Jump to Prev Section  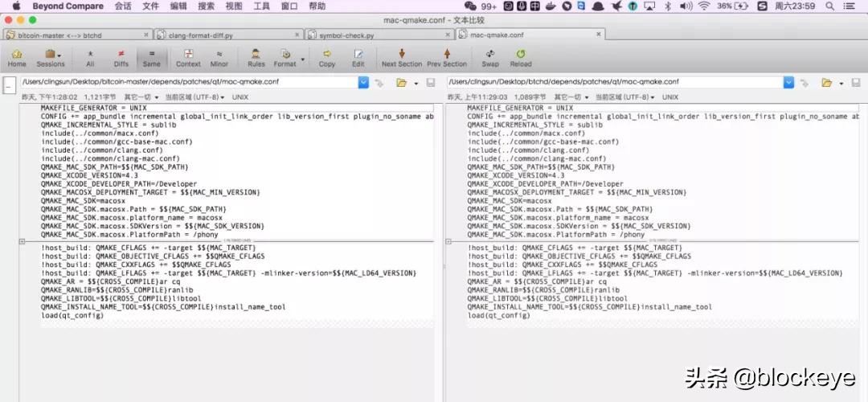click(447, 58)
